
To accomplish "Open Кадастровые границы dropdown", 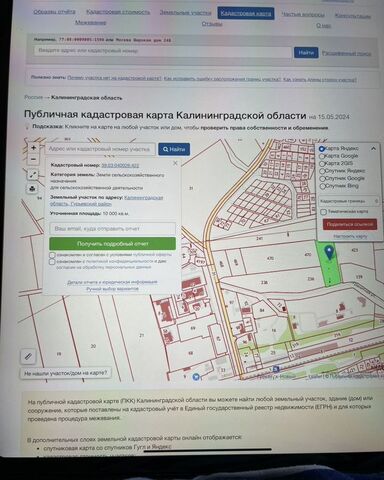I will pos(349,201).
